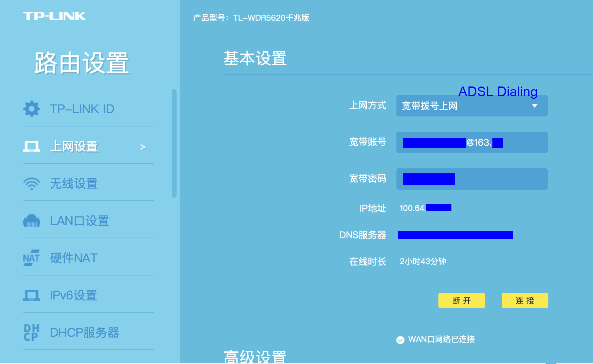The width and height of the screenshot is (593, 364).
Task: Click the 高级设置 section heading
Action: pyautogui.click(x=255, y=356)
